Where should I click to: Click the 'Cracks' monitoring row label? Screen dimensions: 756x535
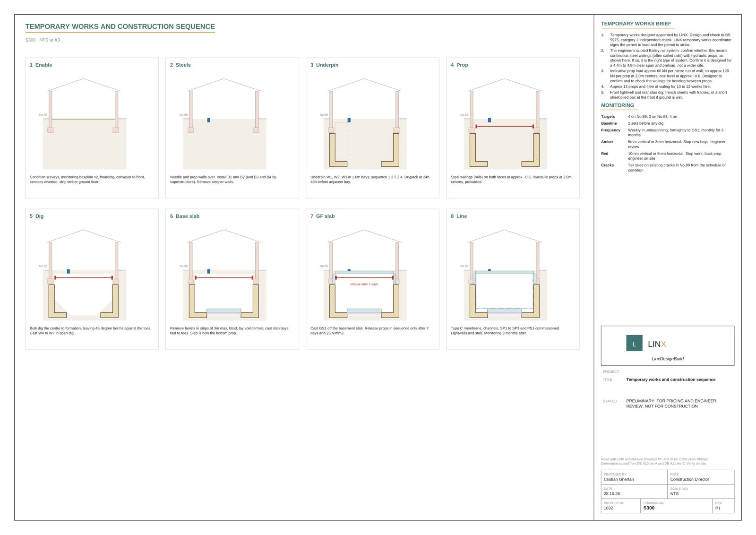click(607, 165)
